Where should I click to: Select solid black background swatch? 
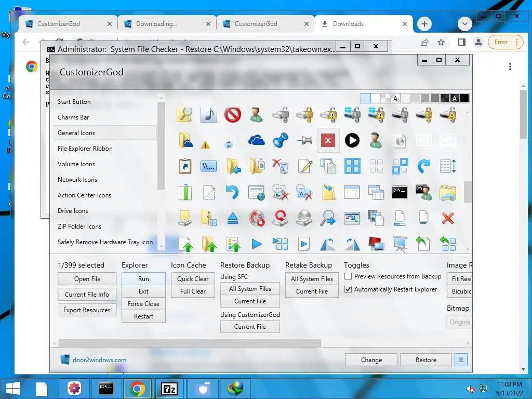tap(464, 98)
